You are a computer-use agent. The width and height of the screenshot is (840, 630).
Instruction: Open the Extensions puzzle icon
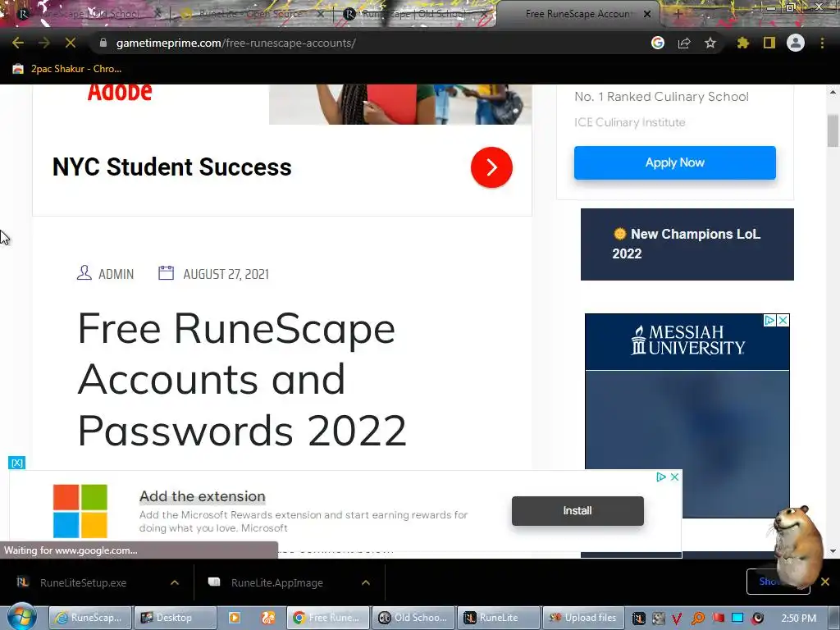pos(742,43)
